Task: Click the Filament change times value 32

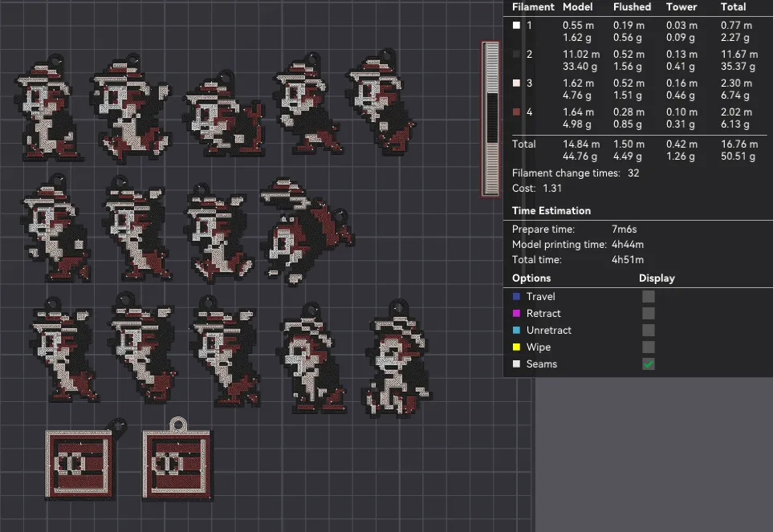Action: (x=633, y=173)
